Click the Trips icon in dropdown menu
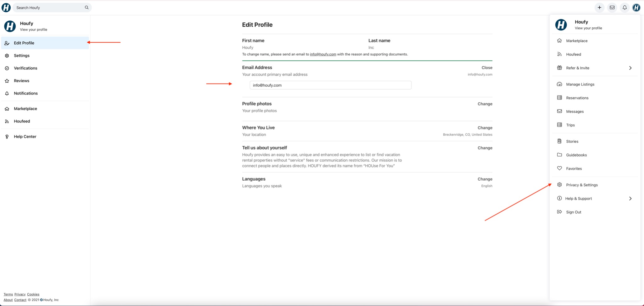644x306 pixels. [x=559, y=125]
